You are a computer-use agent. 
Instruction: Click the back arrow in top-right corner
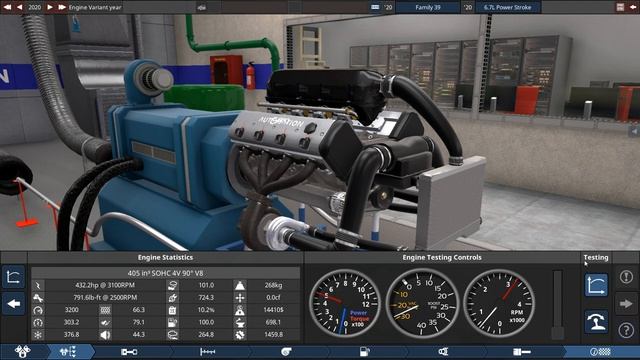coord(633,7)
